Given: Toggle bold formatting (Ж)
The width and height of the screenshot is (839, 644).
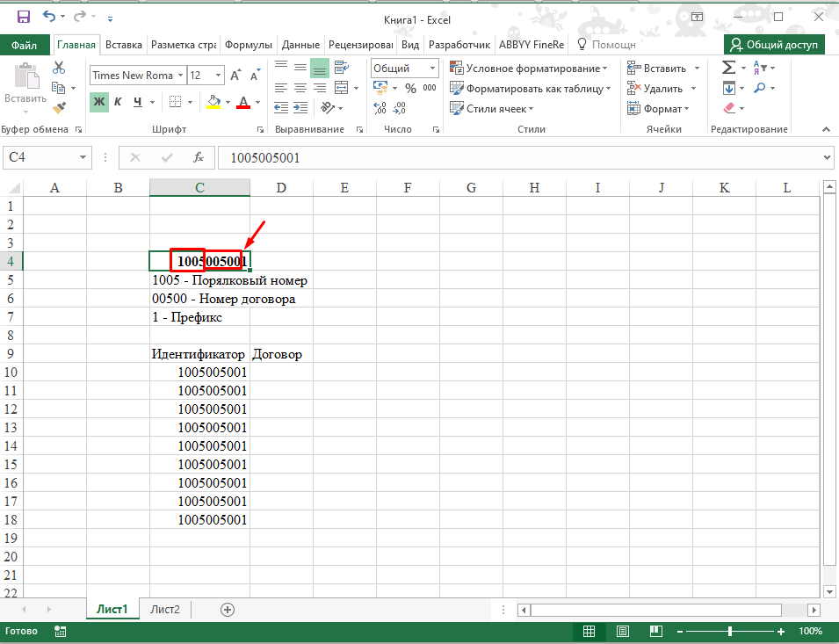Looking at the screenshot, I should click(x=99, y=102).
